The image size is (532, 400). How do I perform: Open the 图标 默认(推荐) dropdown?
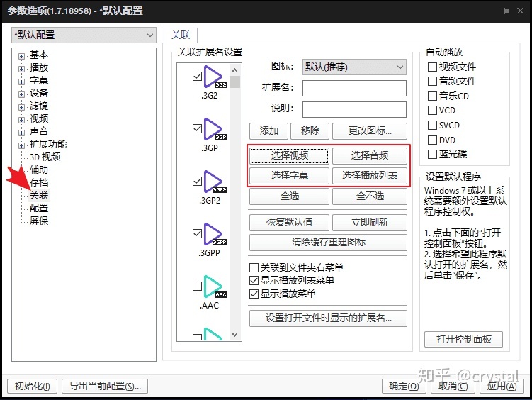[x=354, y=67]
